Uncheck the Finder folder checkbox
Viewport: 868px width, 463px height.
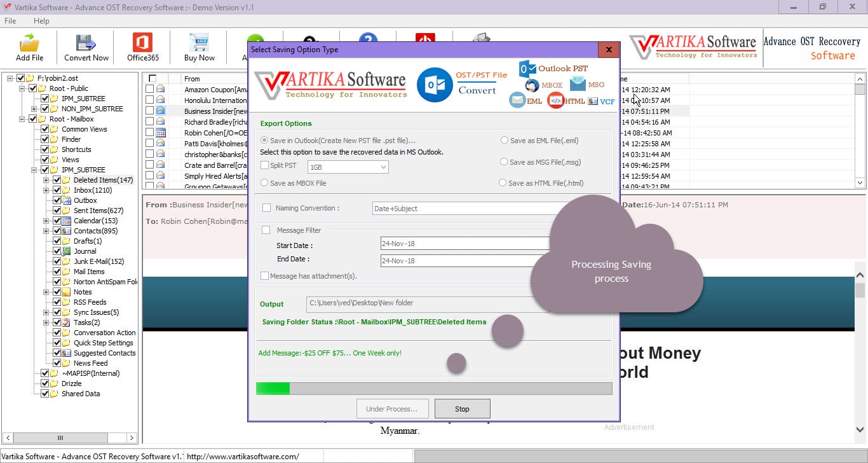pos(45,139)
